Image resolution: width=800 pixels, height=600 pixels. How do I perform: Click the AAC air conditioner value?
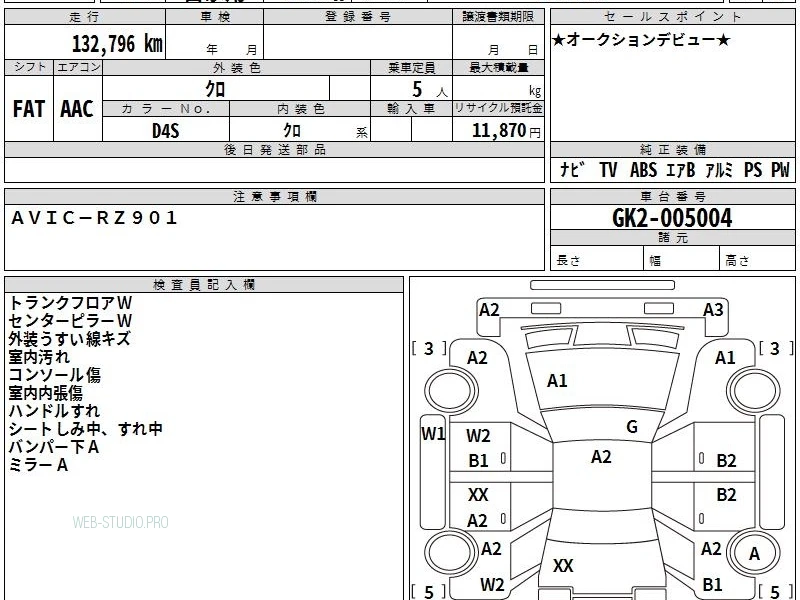(x=77, y=109)
